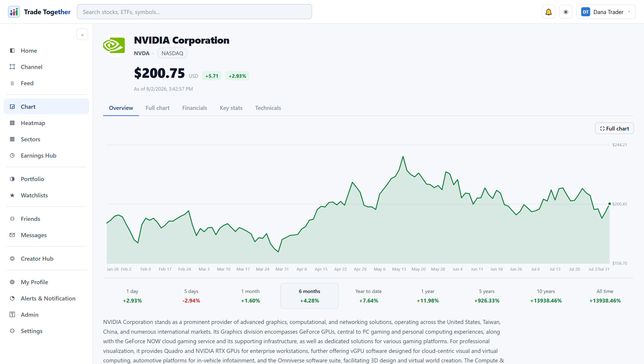Select the 6 months range
The image size is (644, 364).
click(x=310, y=296)
